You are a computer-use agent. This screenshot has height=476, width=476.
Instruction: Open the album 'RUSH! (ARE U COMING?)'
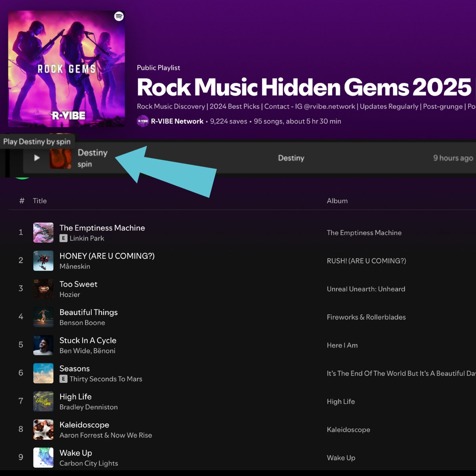coord(366,261)
